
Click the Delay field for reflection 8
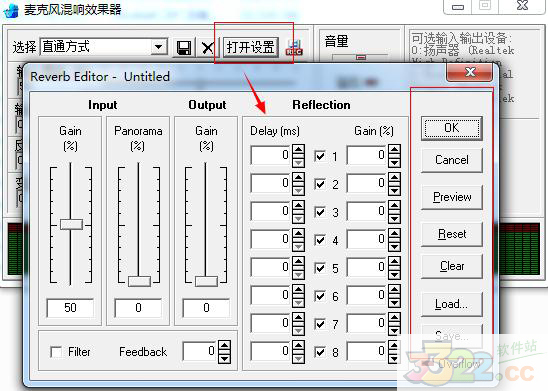[271, 351]
